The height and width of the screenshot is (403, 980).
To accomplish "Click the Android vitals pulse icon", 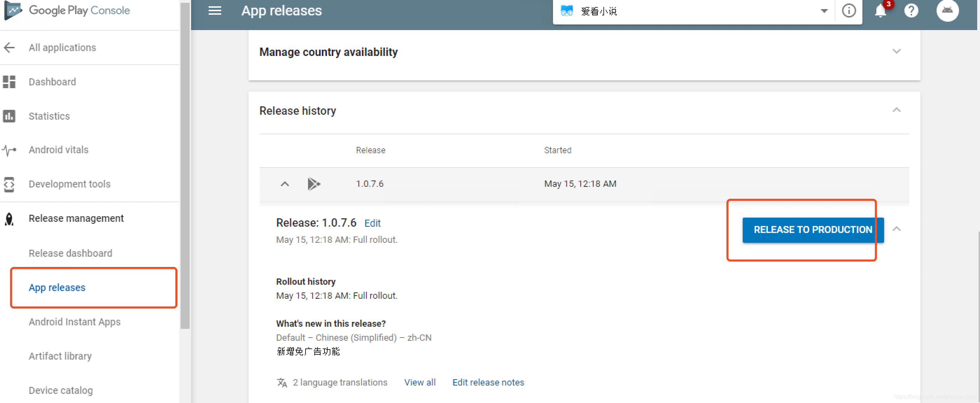I will (9, 150).
